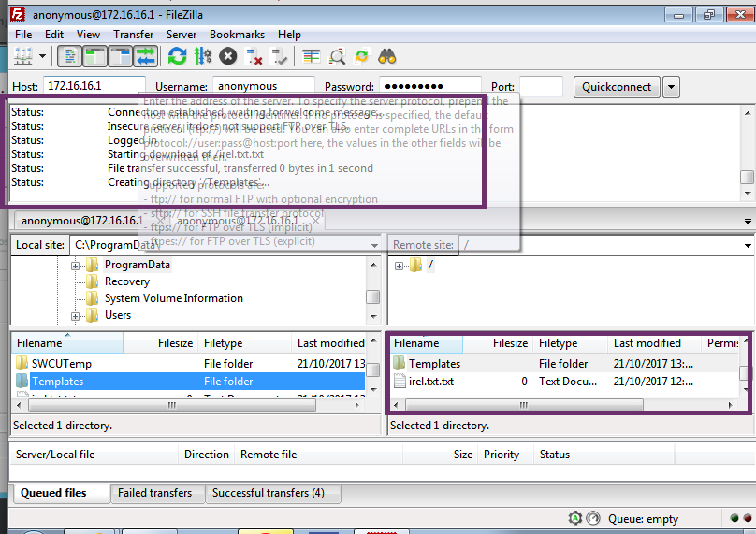Expand remote root folder node

399,266
